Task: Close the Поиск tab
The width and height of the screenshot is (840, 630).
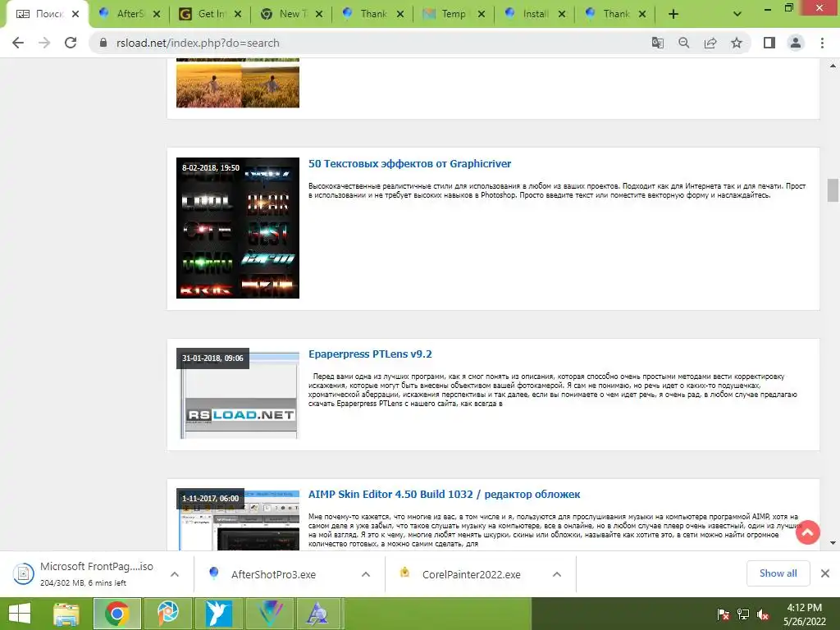Action: 75,14
